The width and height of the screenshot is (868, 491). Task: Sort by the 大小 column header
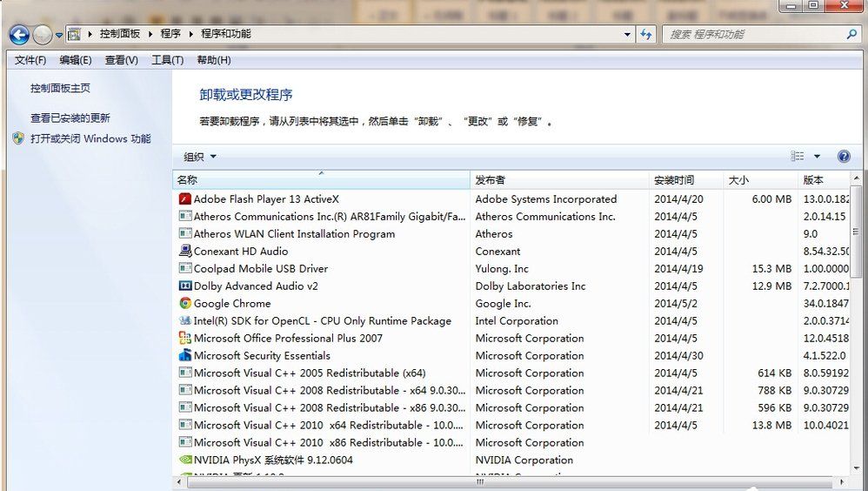click(761, 180)
